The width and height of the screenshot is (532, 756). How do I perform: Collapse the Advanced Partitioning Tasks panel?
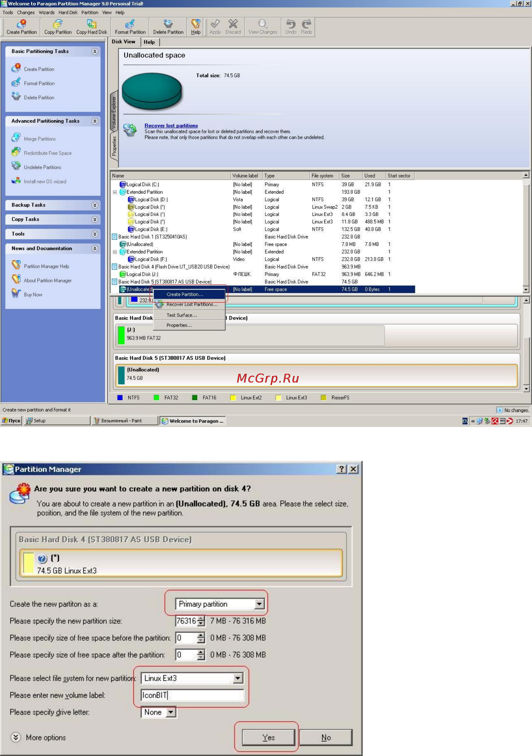(x=95, y=121)
